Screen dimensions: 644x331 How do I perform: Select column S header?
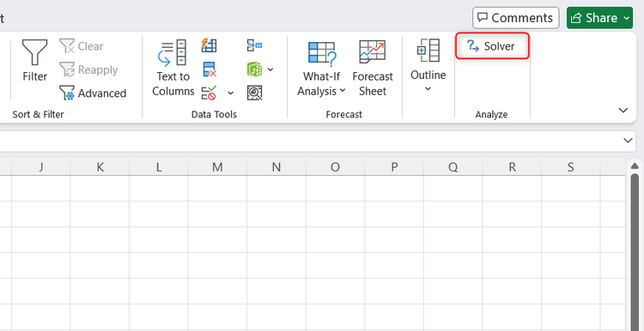pyautogui.click(x=571, y=167)
